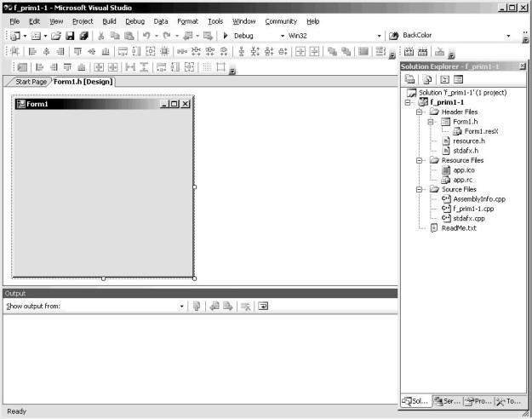Viewport: 532px width, 419px height.
Task: Click the Save All icon
Action: tap(83, 36)
